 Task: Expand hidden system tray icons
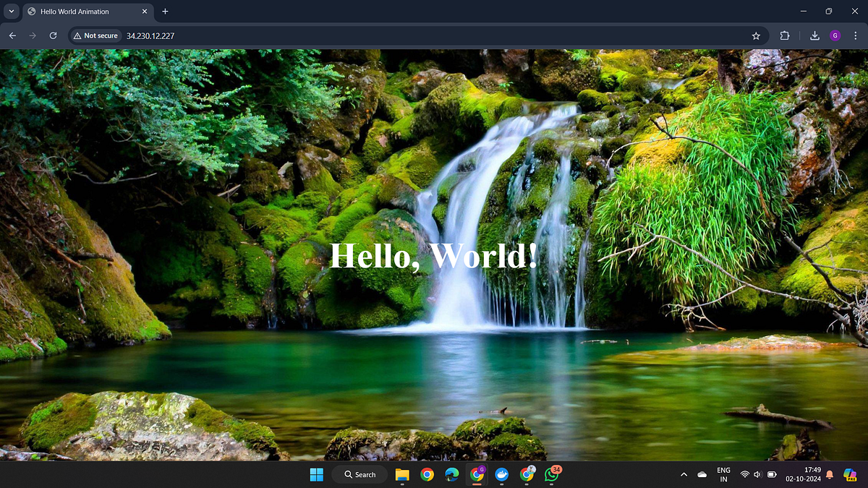tap(683, 474)
